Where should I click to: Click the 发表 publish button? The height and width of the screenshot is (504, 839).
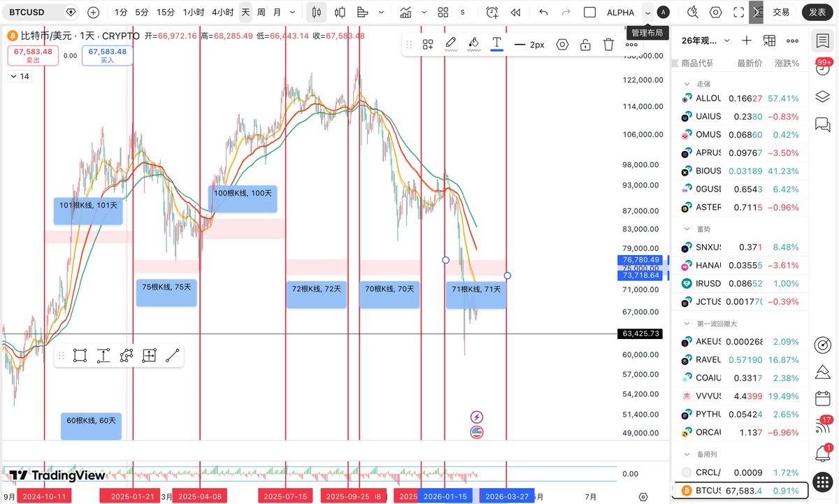point(817,13)
